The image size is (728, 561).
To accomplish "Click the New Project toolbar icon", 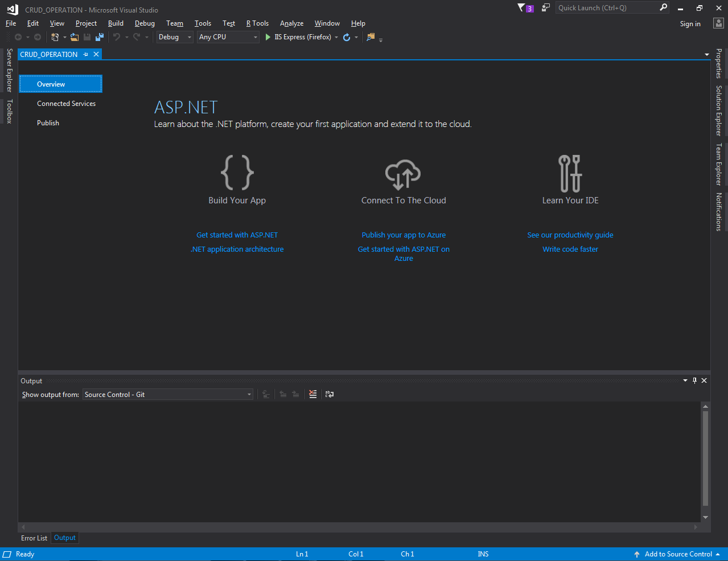I will (55, 37).
